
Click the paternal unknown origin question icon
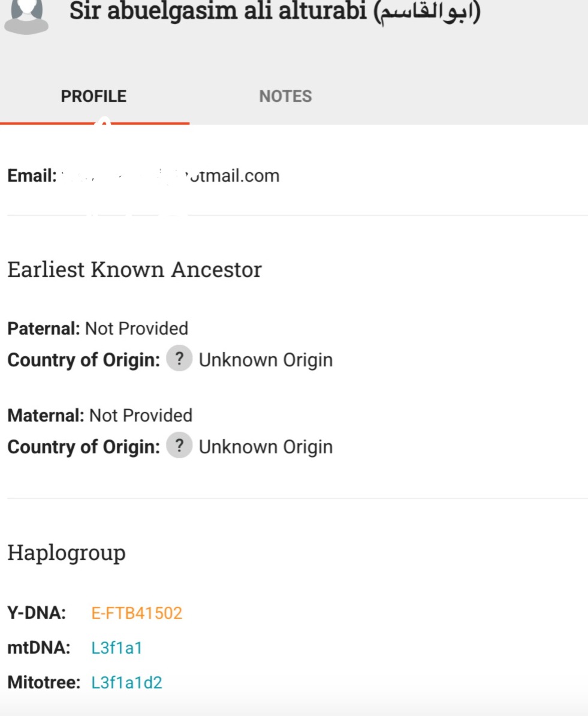point(179,359)
